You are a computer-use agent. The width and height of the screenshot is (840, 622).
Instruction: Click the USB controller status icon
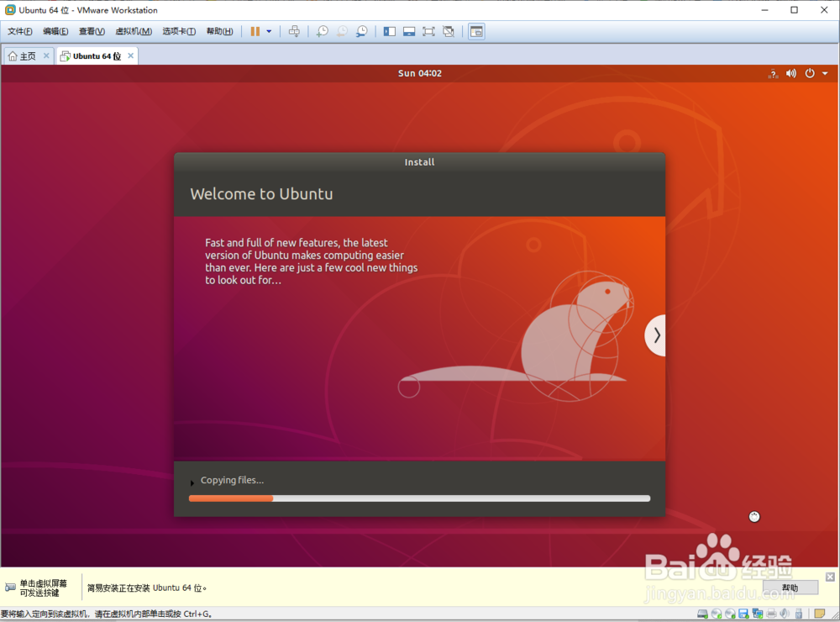pyautogui.click(x=799, y=614)
